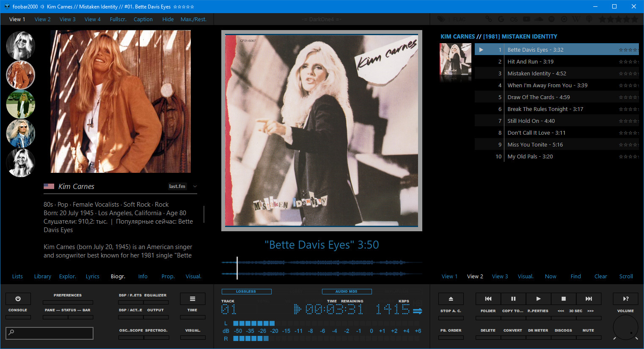Select track Mistaken Identity in playlist
This screenshot has width=644, height=349.
click(537, 73)
